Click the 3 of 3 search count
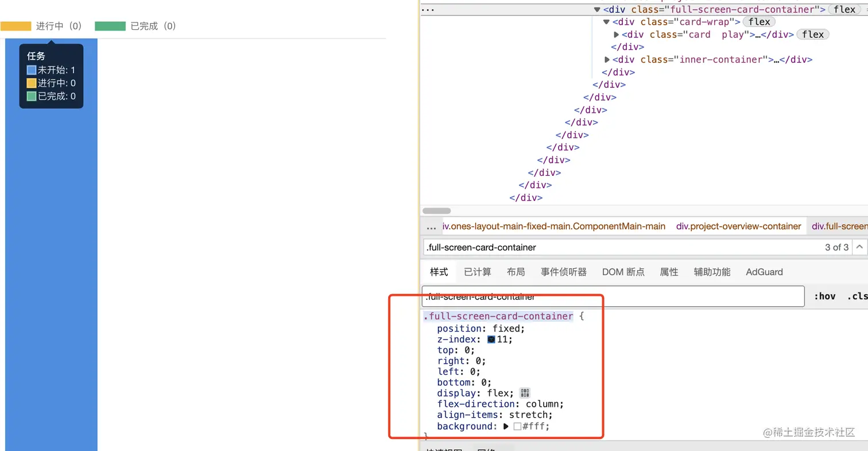Viewport: 868px width, 451px height. coord(836,248)
